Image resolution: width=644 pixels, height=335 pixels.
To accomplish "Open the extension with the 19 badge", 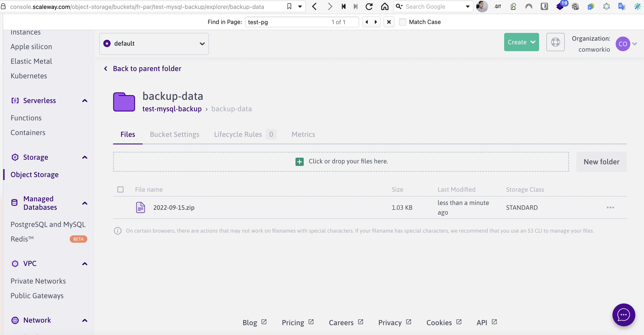I will pos(561,6).
